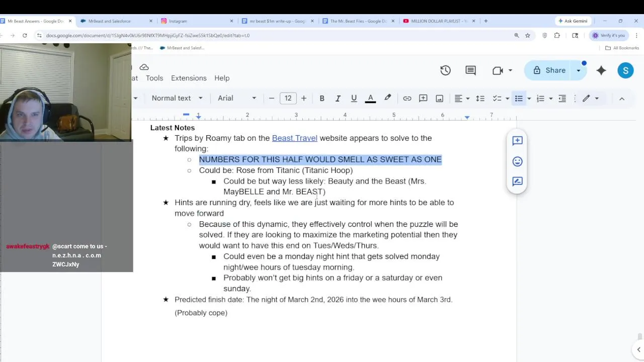644x362 pixels.
Task: Add emoji reaction from side margin
Action: pos(517,161)
